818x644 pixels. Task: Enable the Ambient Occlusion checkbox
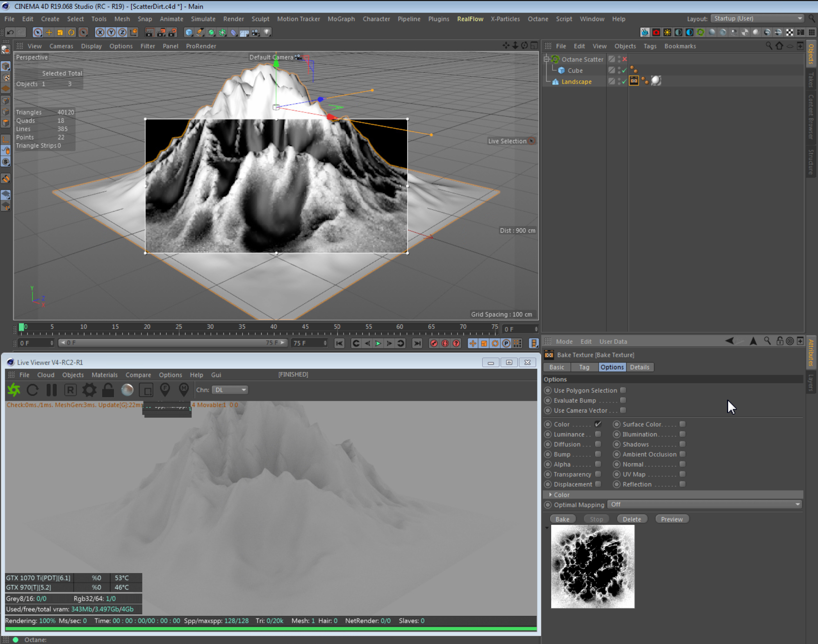[682, 454]
